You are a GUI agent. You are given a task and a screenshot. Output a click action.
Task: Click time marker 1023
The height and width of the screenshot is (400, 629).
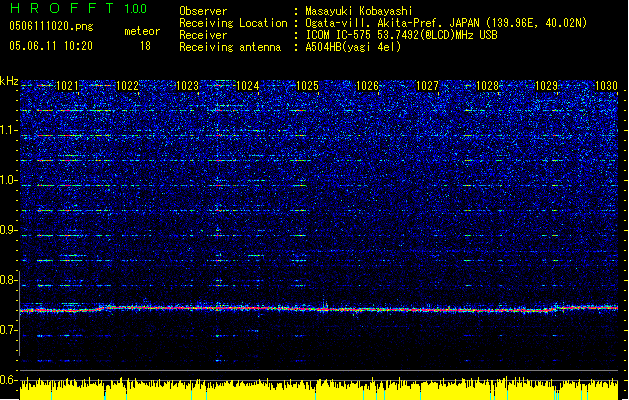pyautogui.click(x=187, y=86)
